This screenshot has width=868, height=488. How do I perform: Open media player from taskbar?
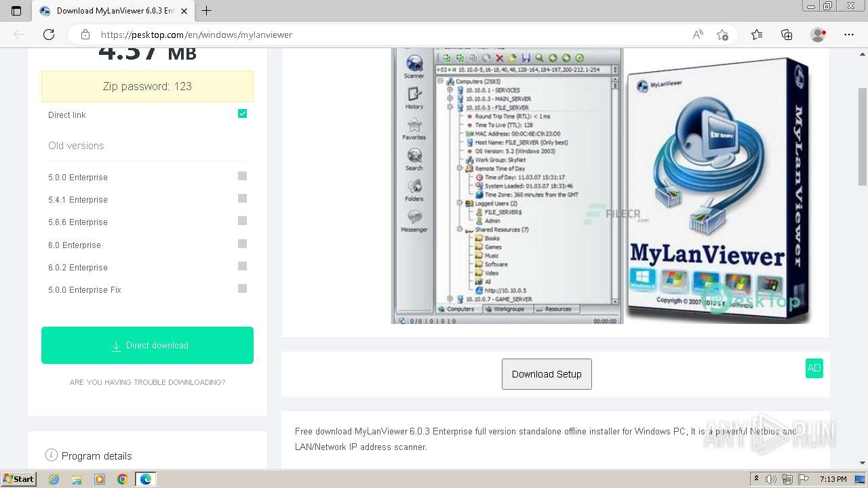point(100,479)
